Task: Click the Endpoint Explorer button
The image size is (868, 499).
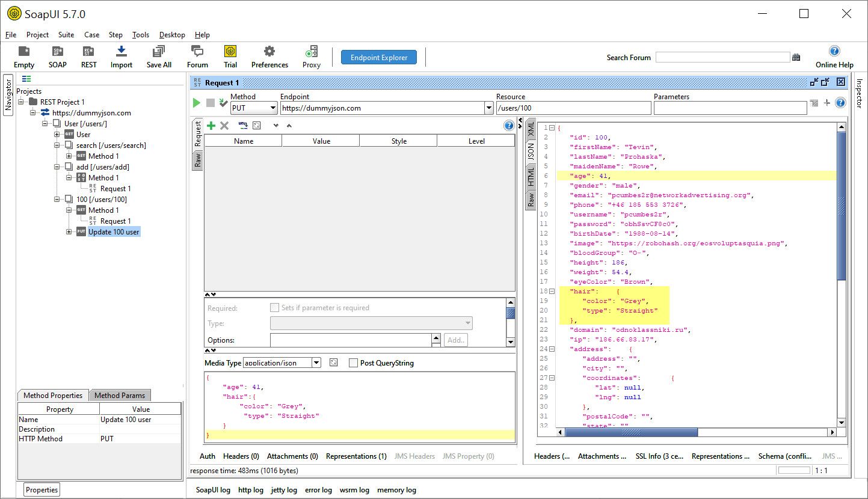Action: [379, 58]
